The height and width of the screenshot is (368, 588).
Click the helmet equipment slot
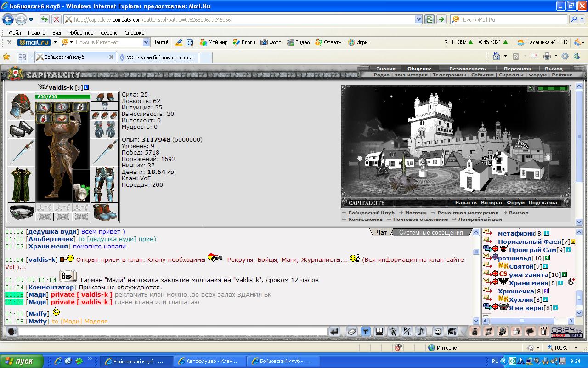(x=21, y=106)
